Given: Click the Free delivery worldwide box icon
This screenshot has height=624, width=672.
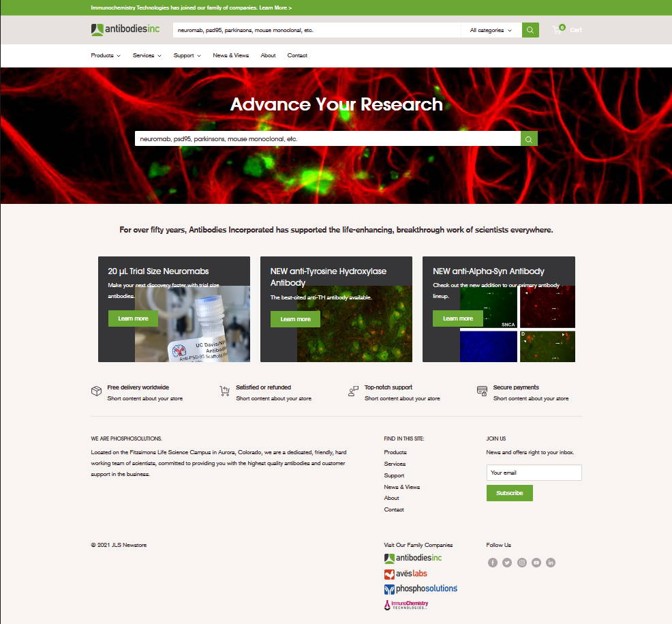Looking at the screenshot, I should coord(96,391).
